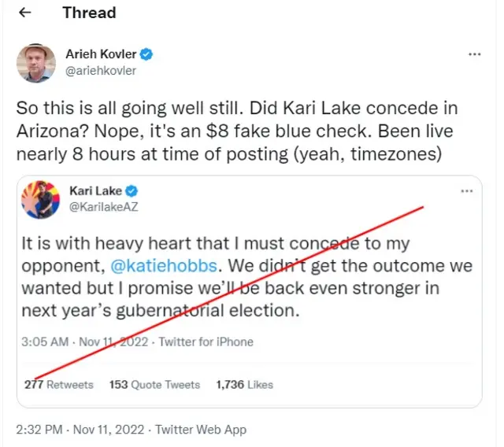Click the back arrow beside Thread

(25, 13)
